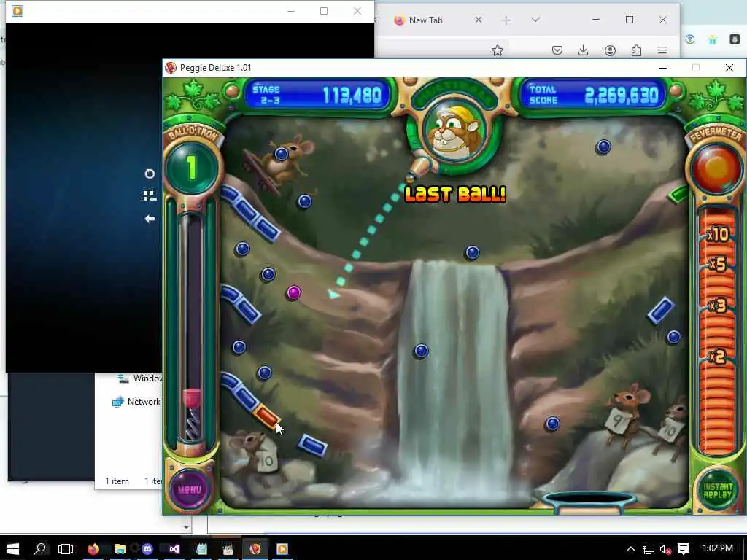Open taskbar search
747x560 pixels.
coord(40,549)
